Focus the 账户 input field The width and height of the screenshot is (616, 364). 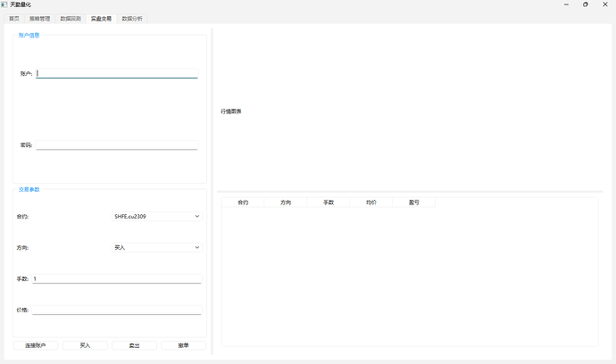(116, 73)
